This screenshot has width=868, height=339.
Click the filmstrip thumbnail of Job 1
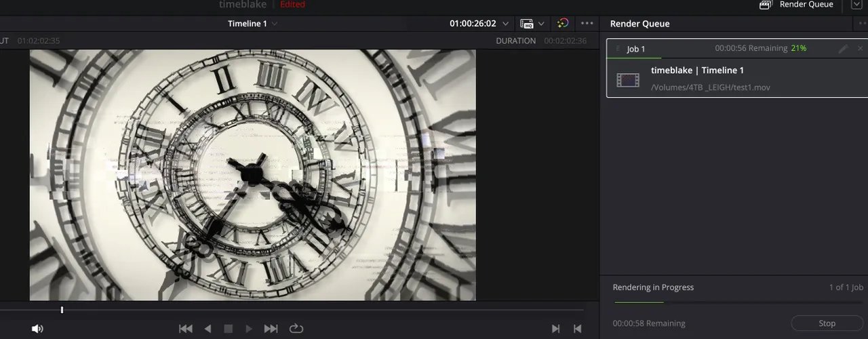click(628, 80)
